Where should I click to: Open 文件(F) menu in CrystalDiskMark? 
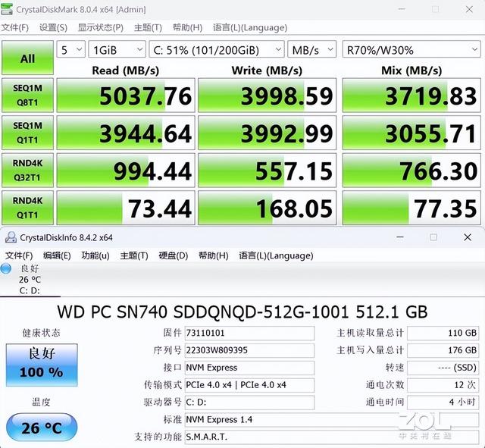pyautogui.click(x=15, y=27)
